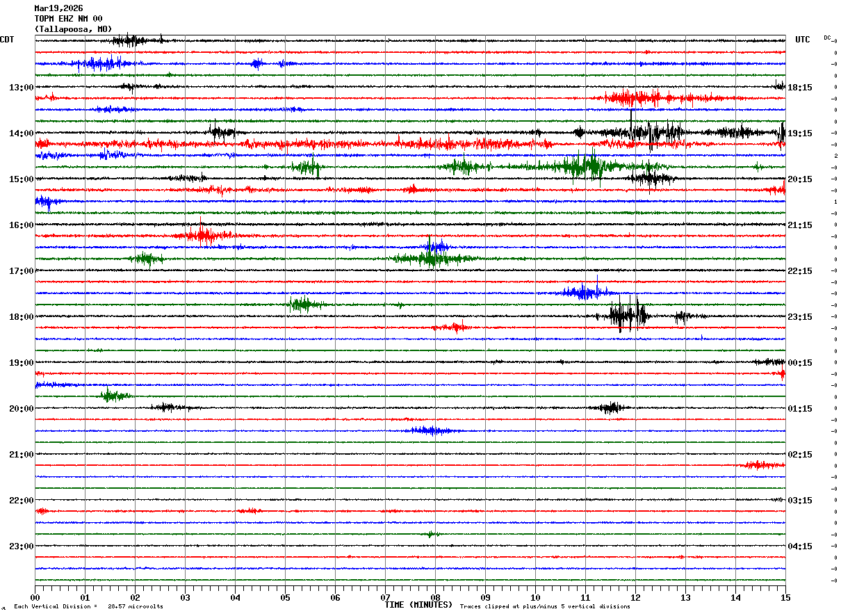Click the 18:15 UTC time label
Screen dimensions: 841x616
click(800, 88)
